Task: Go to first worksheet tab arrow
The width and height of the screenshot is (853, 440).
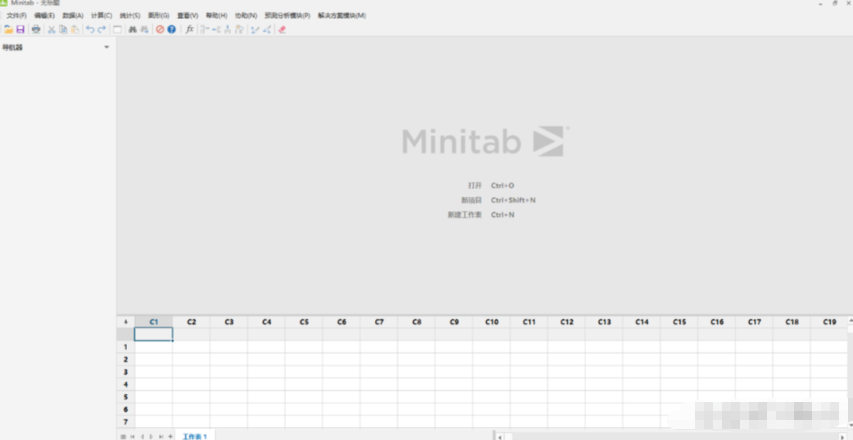Action: (x=133, y=436)
